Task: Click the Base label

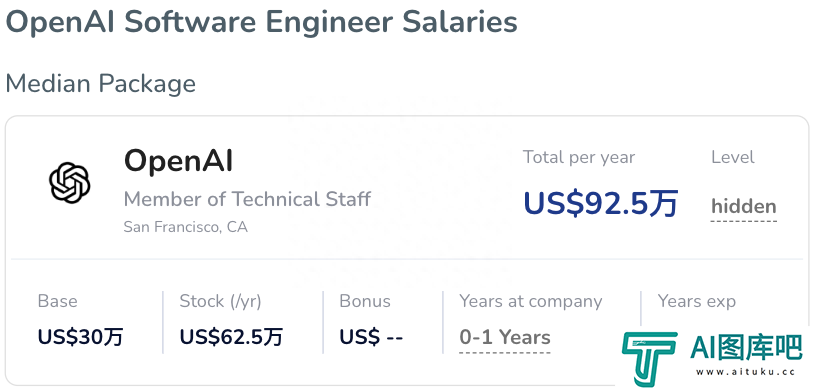Action: coord(58,302)
